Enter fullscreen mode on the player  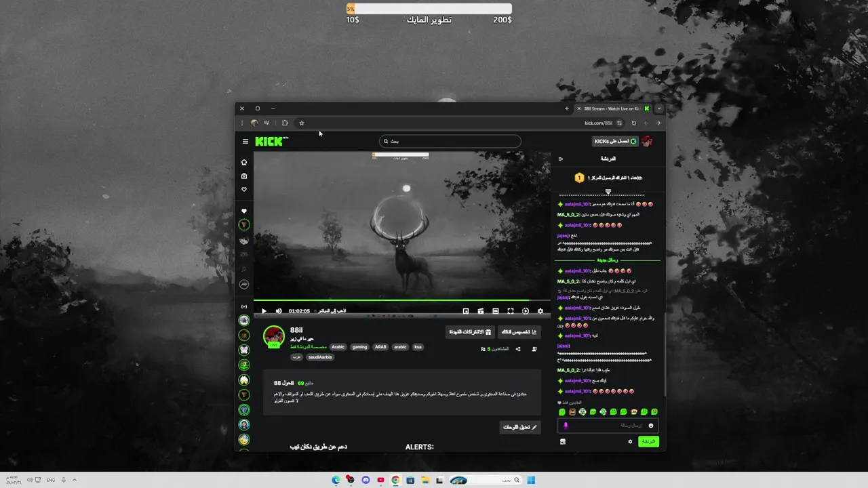click(x=511, y=311)
